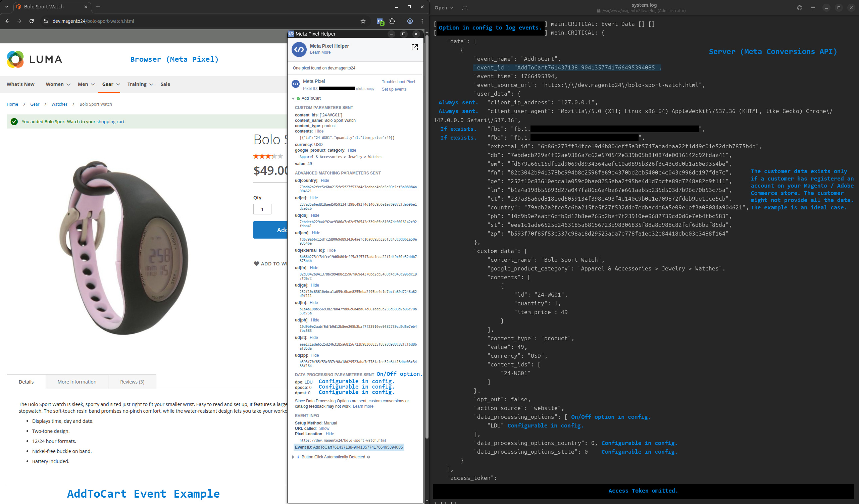Click the bookmark star in the address bar
Image resolution: width=859 pixels, height=504 pixels.
click(x=363, y=21)
